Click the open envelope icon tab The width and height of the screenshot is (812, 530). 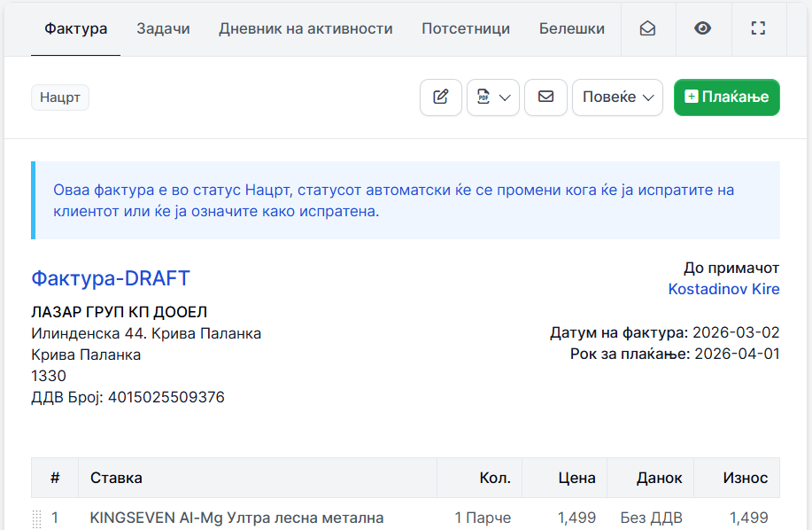647,28
